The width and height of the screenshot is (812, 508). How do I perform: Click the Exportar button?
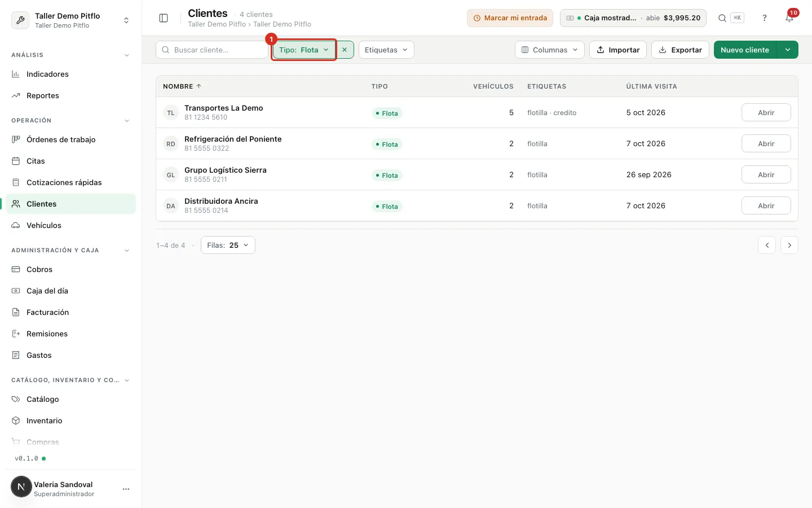[680, 50]
